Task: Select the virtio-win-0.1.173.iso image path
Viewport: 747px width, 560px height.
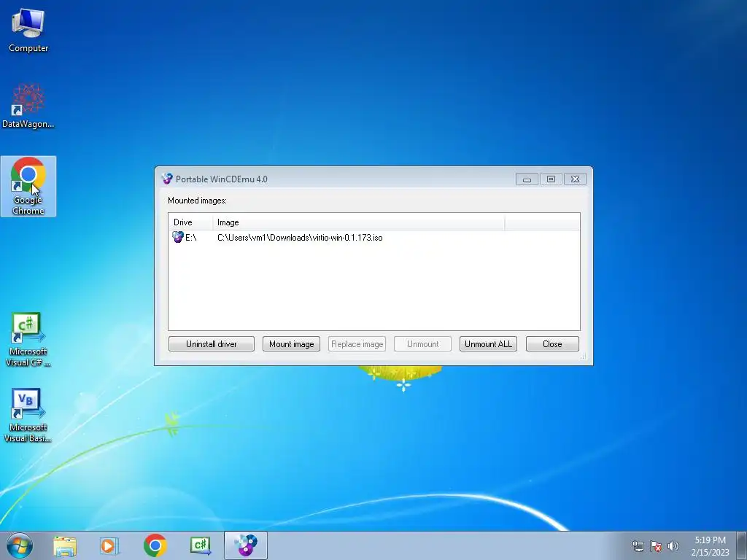Action: (x=300, y=238)
